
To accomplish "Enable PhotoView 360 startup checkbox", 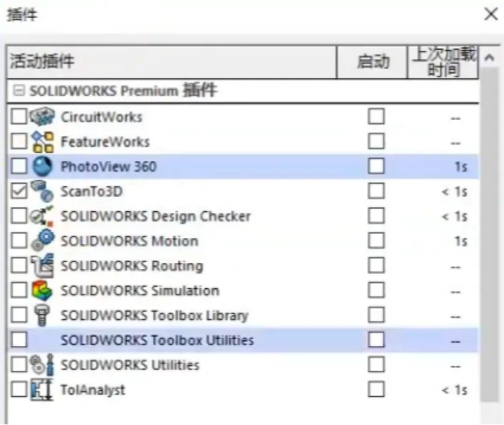I will (x=376, y=166).
